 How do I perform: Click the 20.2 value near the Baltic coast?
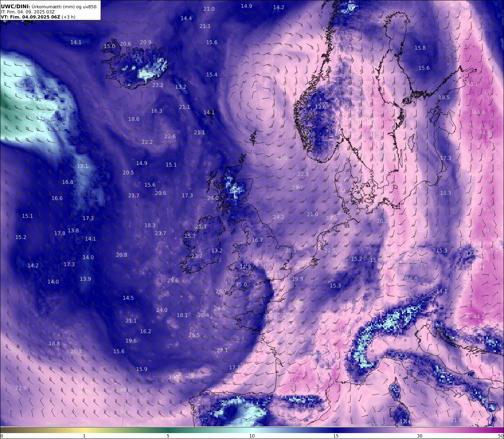(x=382, y=222)
